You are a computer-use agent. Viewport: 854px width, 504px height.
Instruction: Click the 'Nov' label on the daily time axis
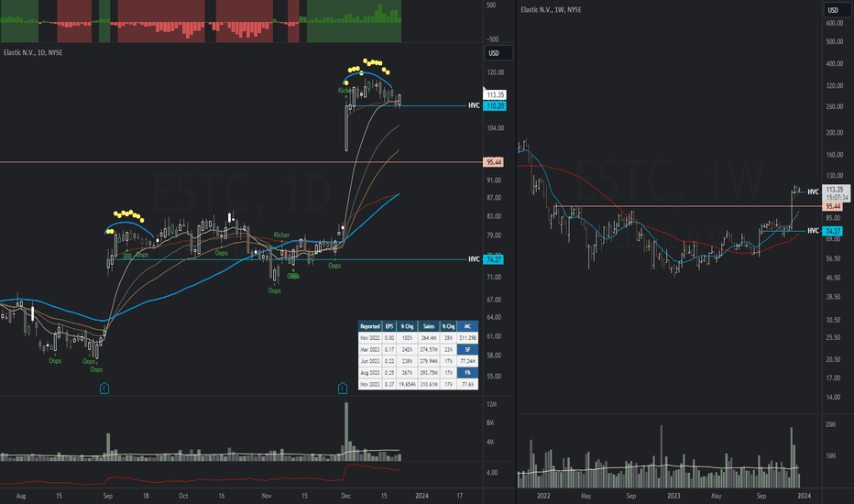coord(267,496)
